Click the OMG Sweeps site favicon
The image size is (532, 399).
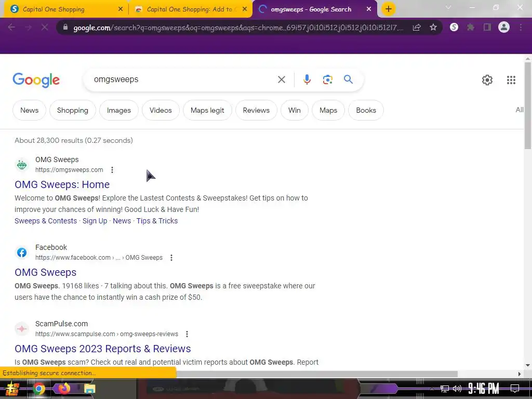(x=22, y=165)
